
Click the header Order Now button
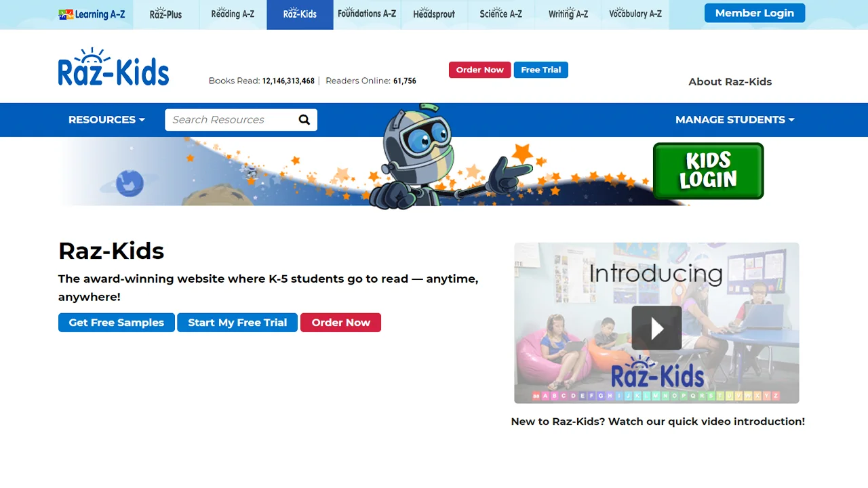coord(480,70)
